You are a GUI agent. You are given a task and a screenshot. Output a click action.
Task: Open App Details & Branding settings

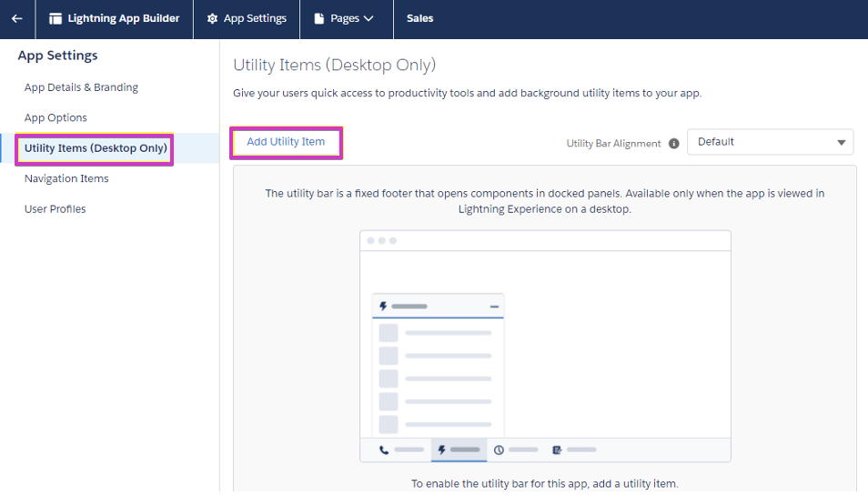coord(81,87)
